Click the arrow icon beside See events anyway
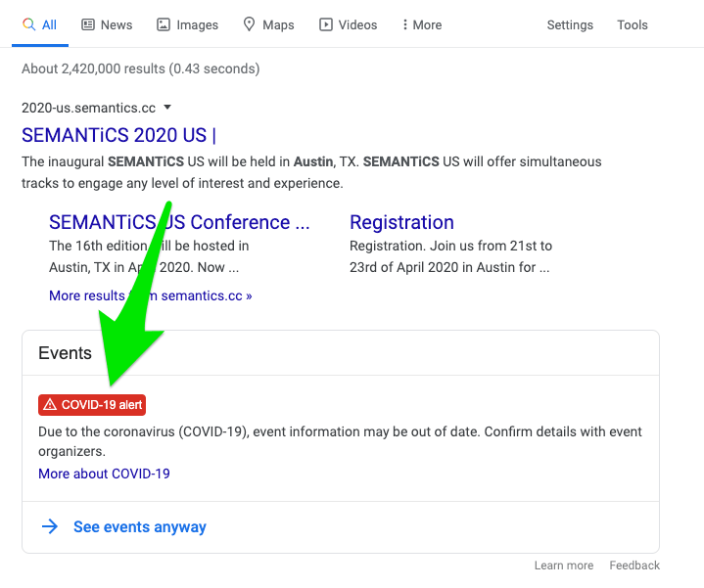 [x=50, y=526]
